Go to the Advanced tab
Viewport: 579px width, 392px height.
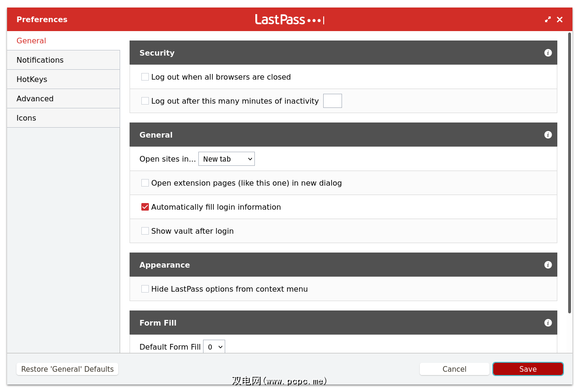coord(64,98)
